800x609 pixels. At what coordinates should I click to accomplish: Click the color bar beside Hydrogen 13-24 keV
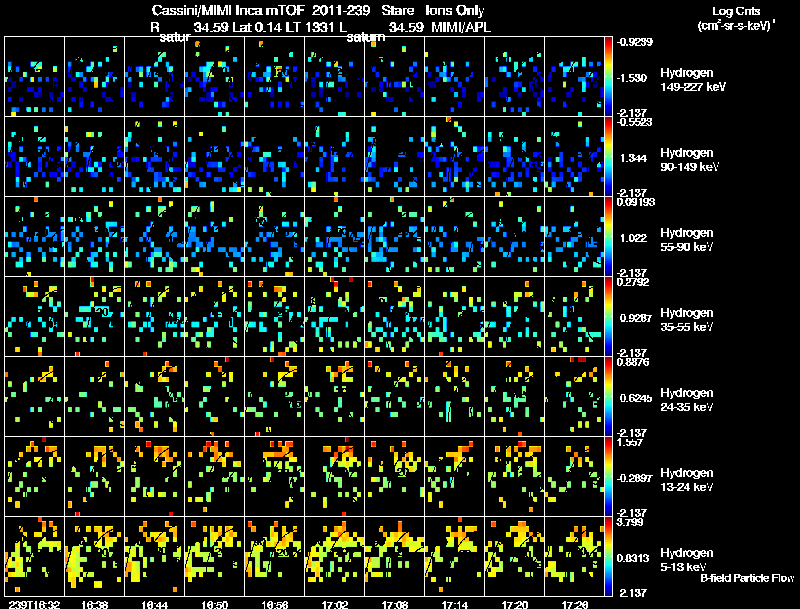tap(608, 477)
